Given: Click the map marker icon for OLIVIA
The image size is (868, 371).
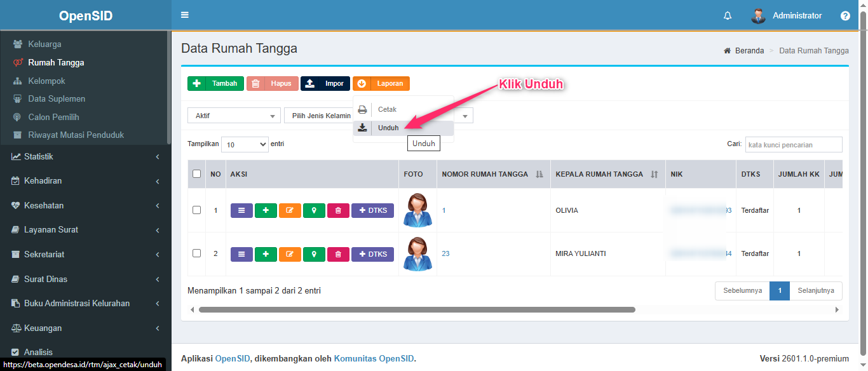Looking at the screenshot, I should pos(314,210).
